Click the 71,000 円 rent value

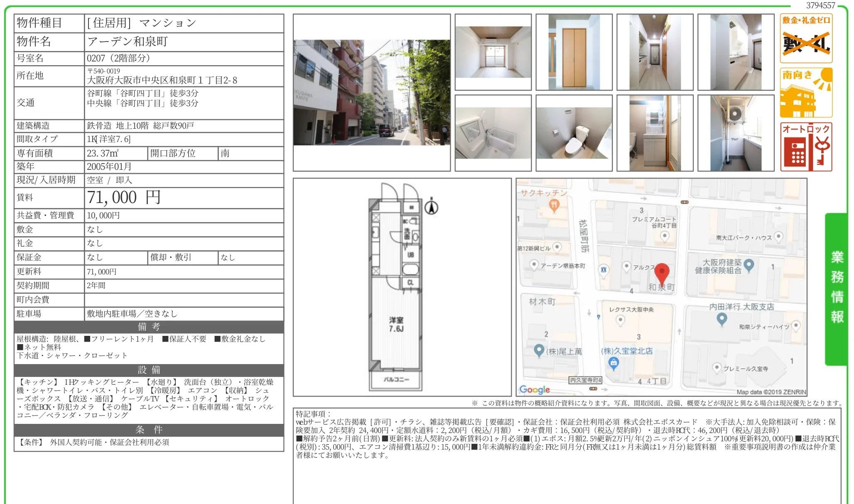[x=123, y=198]
